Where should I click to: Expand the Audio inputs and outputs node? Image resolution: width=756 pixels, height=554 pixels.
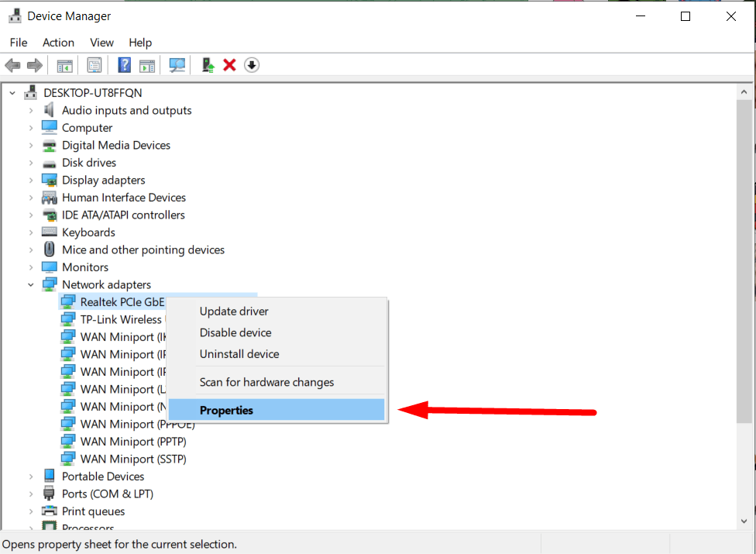31,110
